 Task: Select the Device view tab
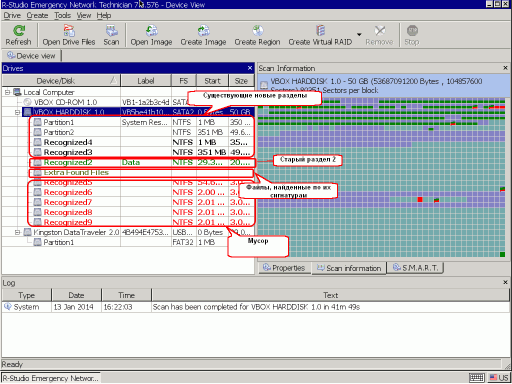(x=31, y=56)
